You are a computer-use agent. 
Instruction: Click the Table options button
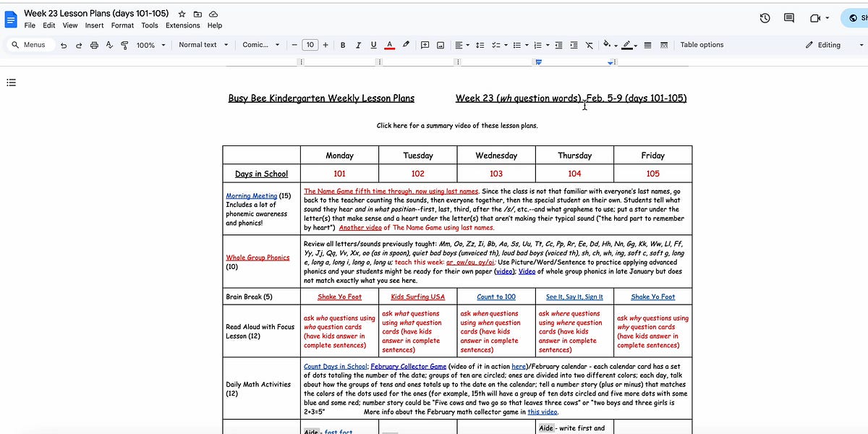click(702, 44)
